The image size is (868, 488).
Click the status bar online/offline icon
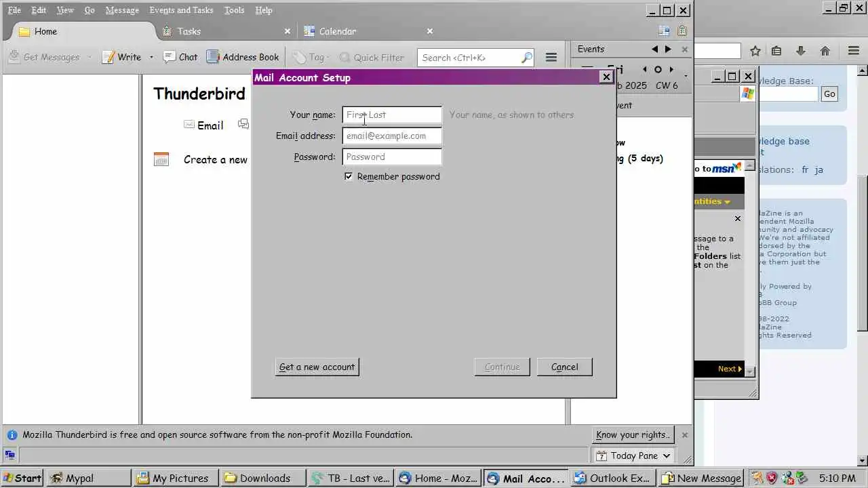(9, 455)
